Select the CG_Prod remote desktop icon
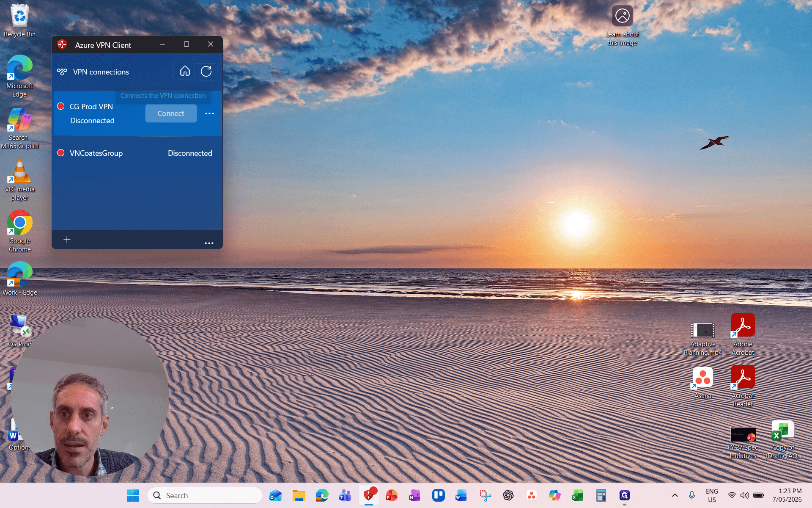Viewport: 812px width, 508px height. [x=19, y=331]
